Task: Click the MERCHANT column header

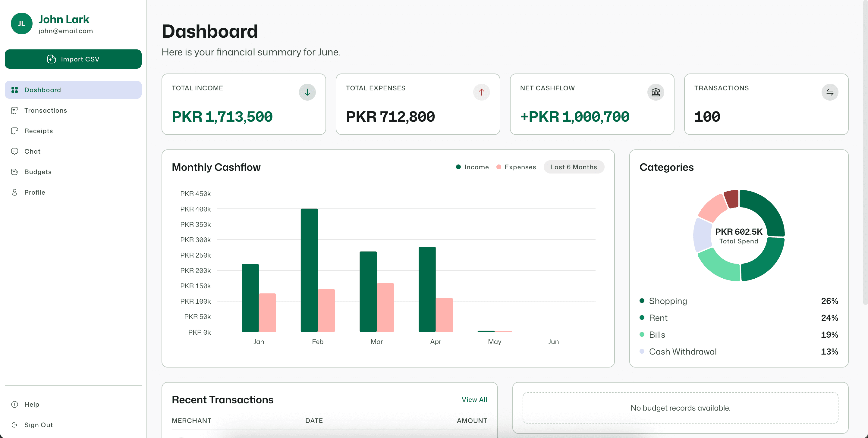Action: 191,421
